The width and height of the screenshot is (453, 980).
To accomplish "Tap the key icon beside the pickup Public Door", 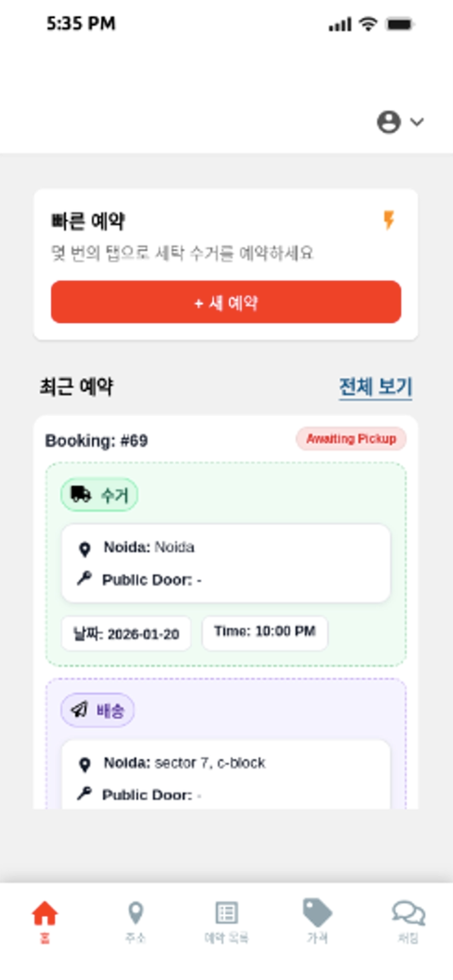I will [84, 579].
